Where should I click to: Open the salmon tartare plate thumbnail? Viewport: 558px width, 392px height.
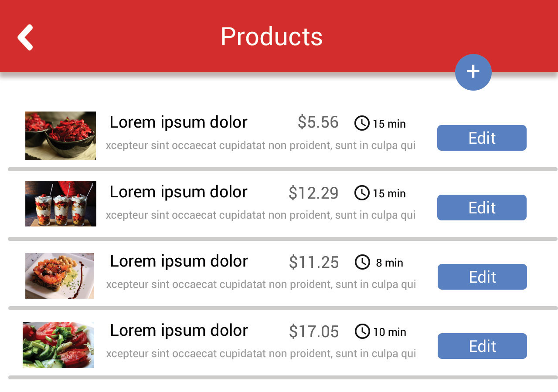[x=60, y=276]
